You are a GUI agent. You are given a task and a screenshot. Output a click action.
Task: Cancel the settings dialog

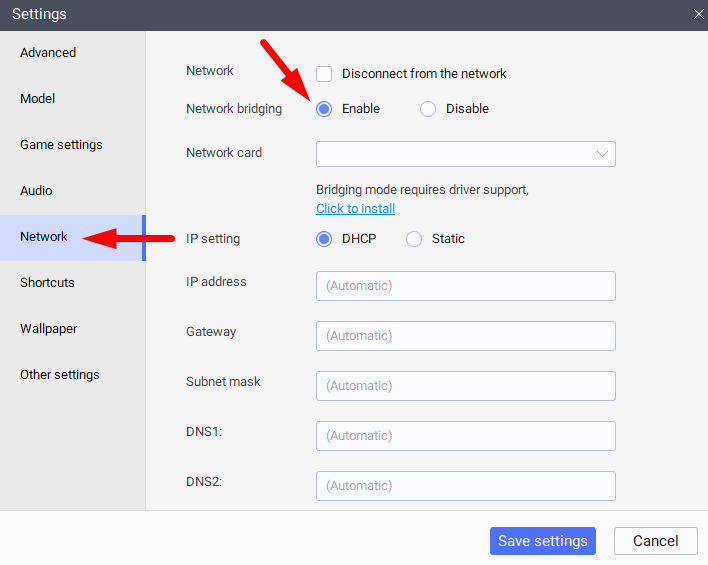coord(656,541)
